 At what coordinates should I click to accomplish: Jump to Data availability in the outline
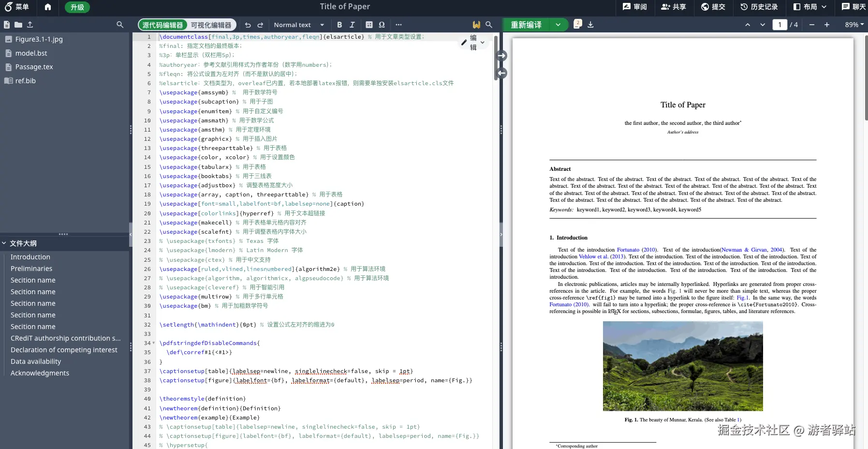click(36, 361)
